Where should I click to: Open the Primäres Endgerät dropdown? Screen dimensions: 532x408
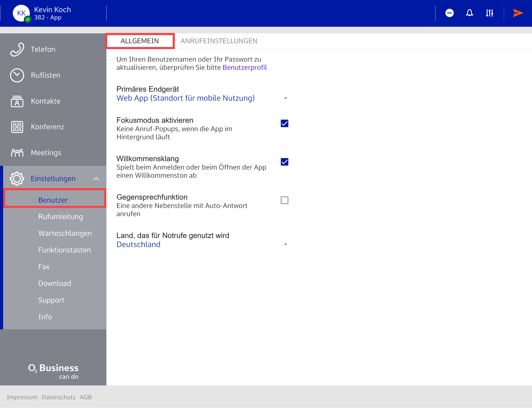tap(285, 98)
